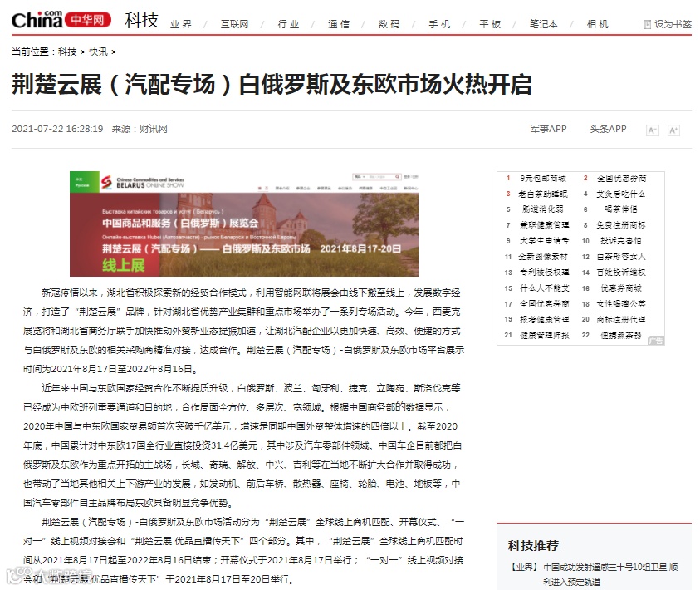Open the 数码 nav tab
Image resolution: width=700 pixels, height=590 pixels.
point(389,24)
